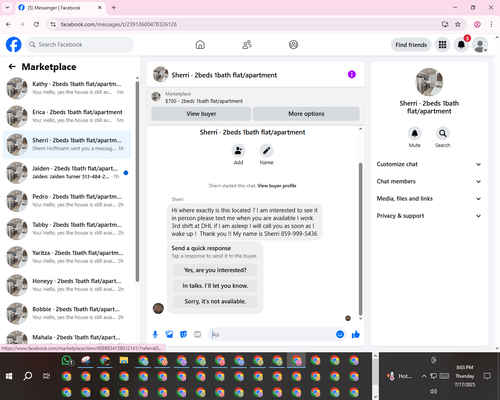Open the Kathy conversation

click(x=67, y=88)
